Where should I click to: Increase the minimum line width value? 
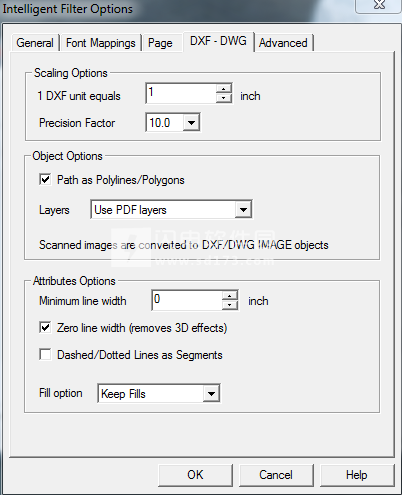pos(230,296)
